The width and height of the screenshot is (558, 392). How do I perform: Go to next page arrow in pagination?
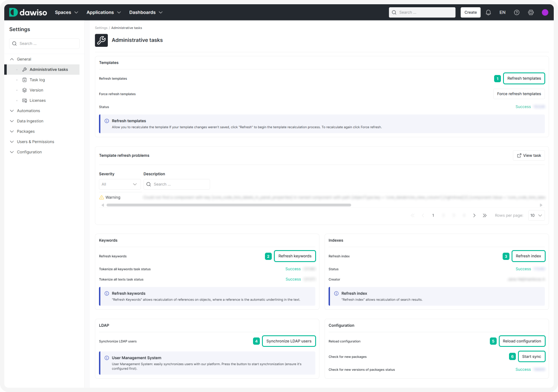click(x=475, y=216)
